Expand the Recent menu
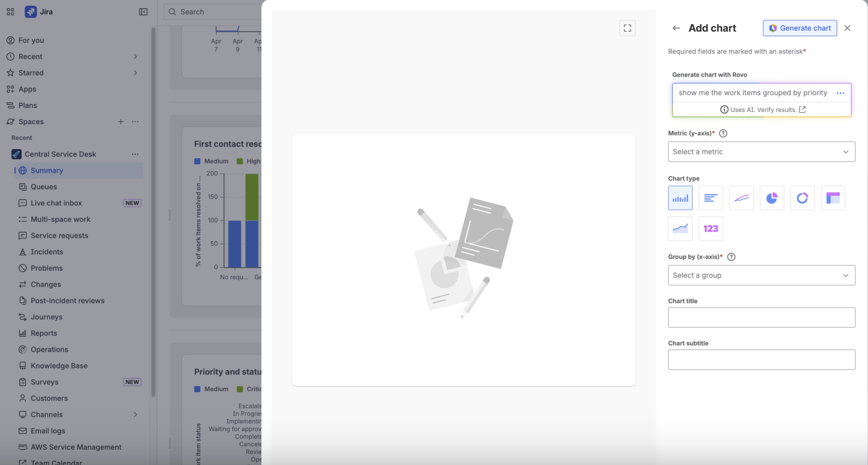The image size is (868, 465). point(135,57)
